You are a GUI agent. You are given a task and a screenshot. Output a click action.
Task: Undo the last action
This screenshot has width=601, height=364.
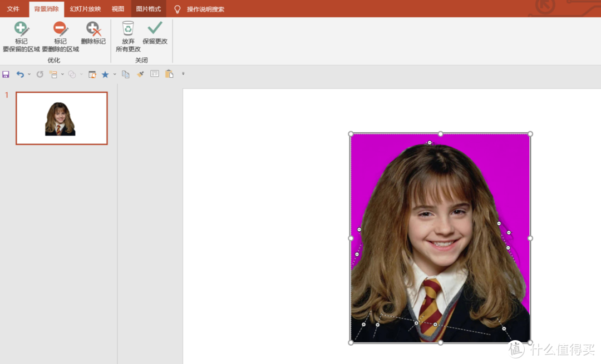point(20,74)
